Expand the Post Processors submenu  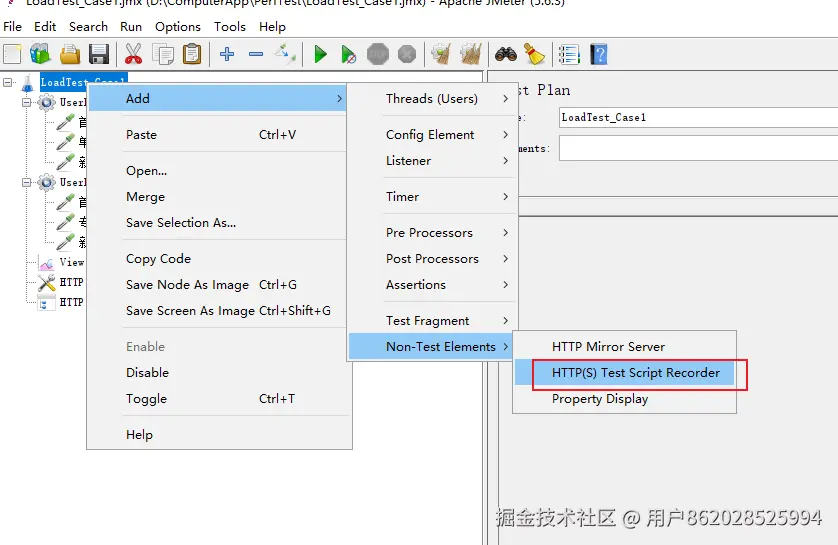(x=433, y=259)
